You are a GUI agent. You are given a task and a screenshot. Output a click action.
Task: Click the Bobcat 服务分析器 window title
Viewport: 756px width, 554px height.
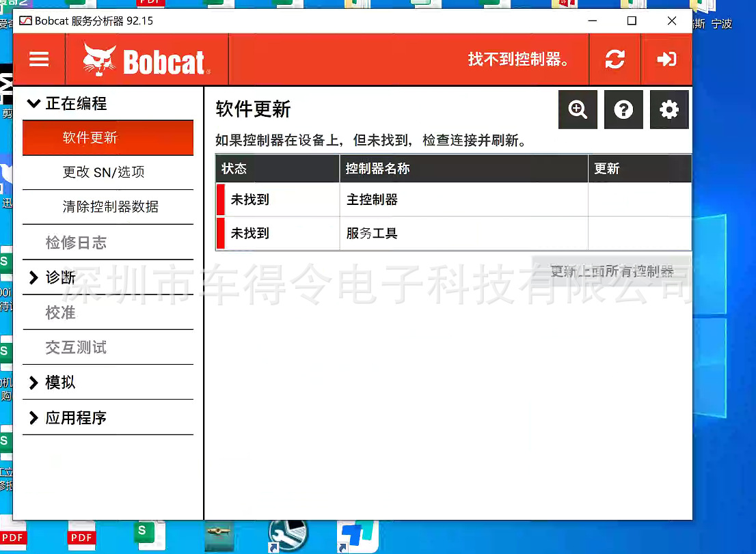[x=94, y=21]
